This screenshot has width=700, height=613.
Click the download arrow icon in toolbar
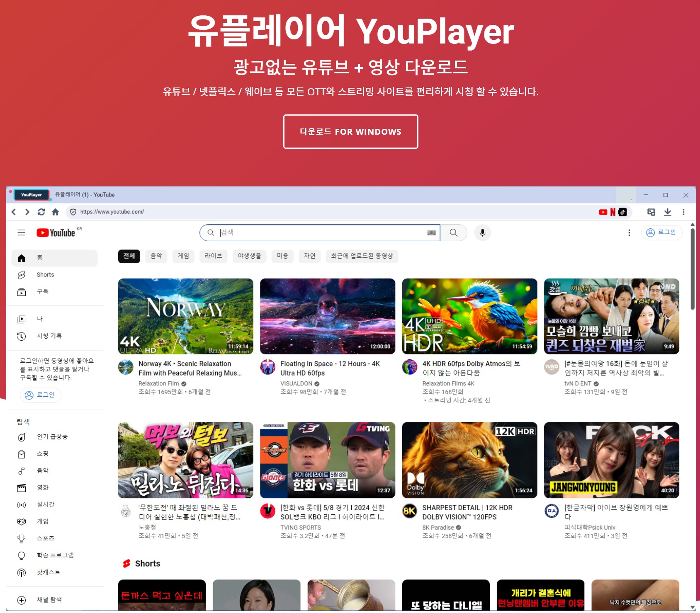pyautogui.click(x=668, y=212)
